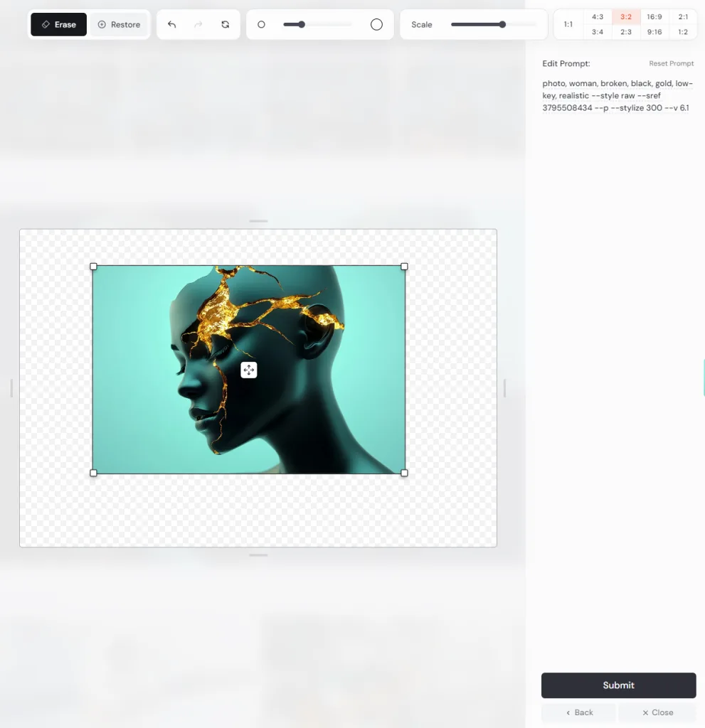The height and width of the screenshot is (728, 705).
Task: Click the canvas top edge expand handle
Action: tap(258, 221)
